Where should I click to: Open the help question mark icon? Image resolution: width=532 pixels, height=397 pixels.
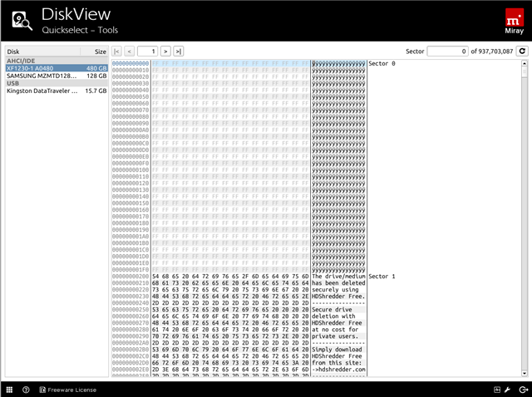[x=26, y=390]
